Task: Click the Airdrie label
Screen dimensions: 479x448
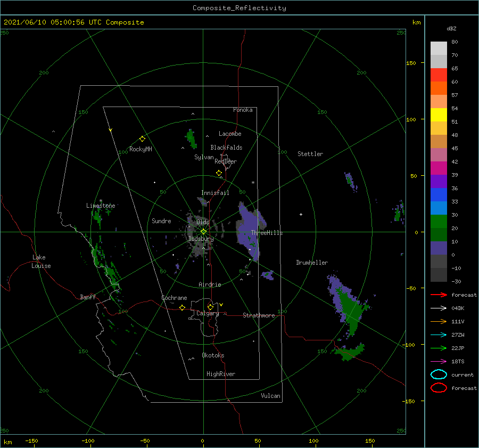Action: [210, 284]
